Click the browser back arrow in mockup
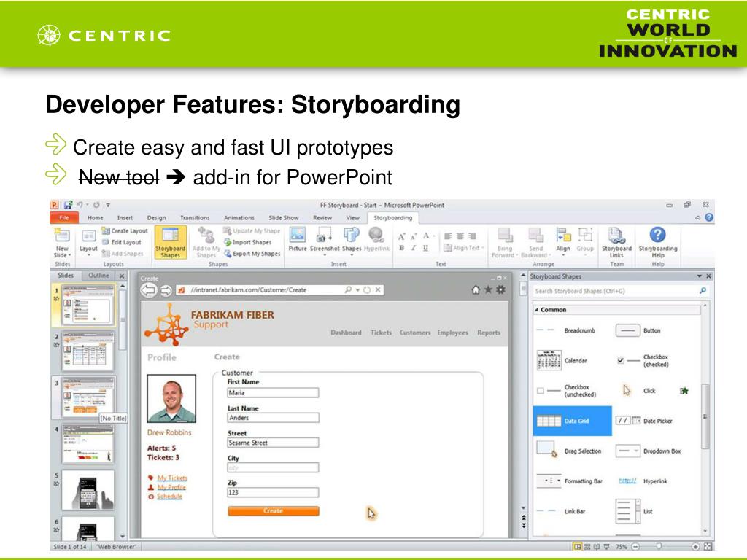Viewport: 747px width, 560px height. click(x=148, y=290)
